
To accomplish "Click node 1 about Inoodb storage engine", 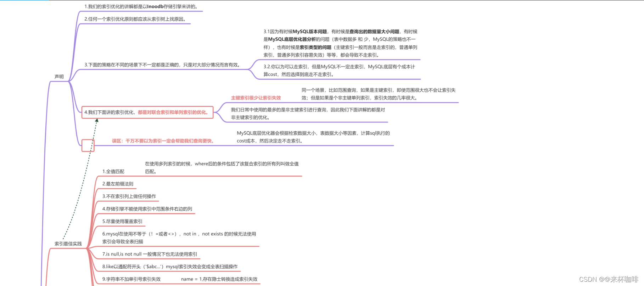I will (x=142, y=6).
